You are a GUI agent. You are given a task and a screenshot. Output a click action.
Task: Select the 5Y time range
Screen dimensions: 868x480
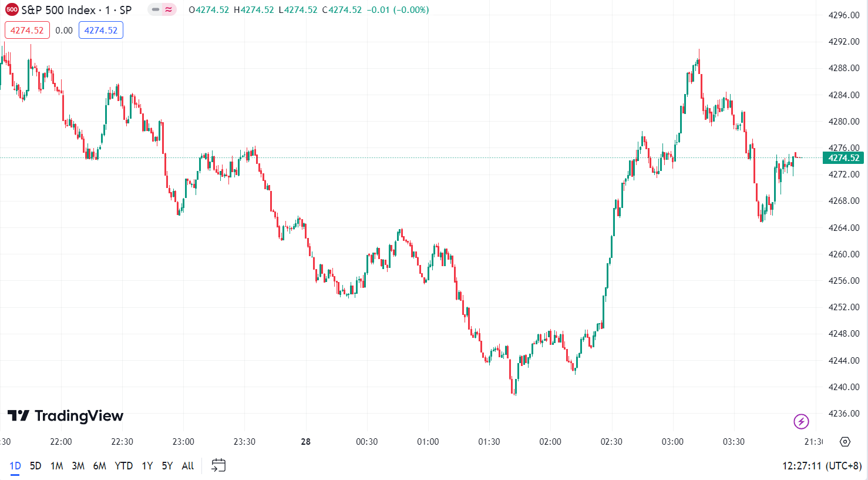(167, 466)
